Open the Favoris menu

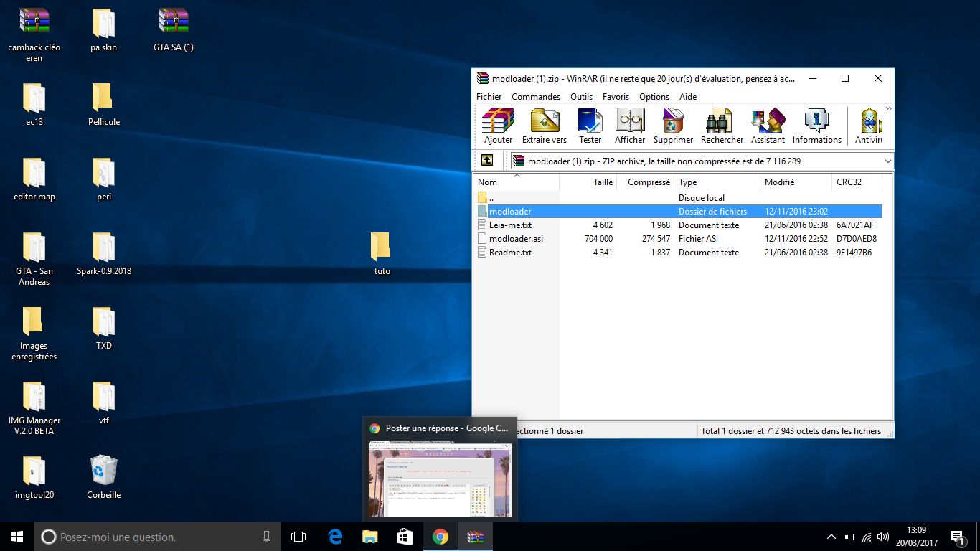tap(616, 97)
